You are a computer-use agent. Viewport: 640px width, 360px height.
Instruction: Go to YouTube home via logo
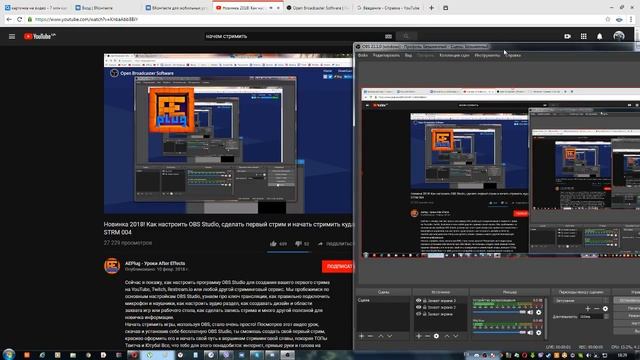pos(39,36)
